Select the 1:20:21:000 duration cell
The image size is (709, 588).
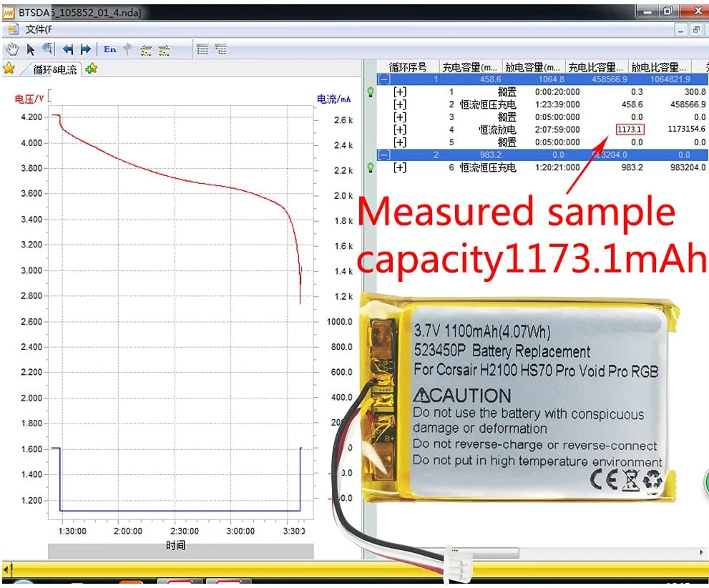pyautogui.click(x=557, y=167)
